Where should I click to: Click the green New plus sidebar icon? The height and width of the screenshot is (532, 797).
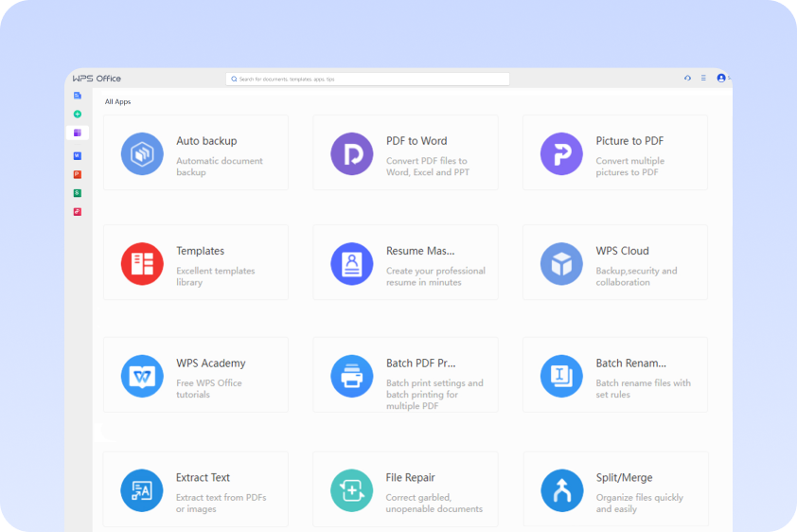click(78, 115)
